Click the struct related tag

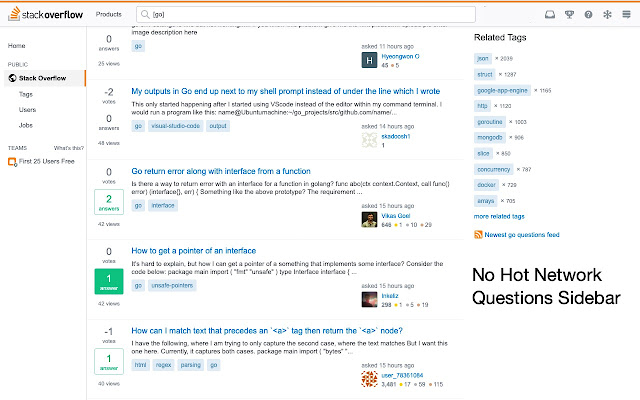click(x=484, y=74)
